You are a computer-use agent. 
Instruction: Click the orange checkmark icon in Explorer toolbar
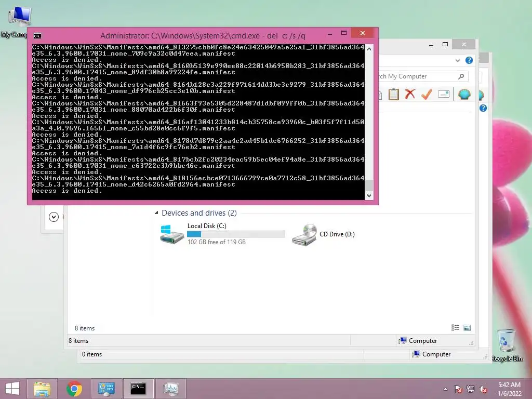427,94
